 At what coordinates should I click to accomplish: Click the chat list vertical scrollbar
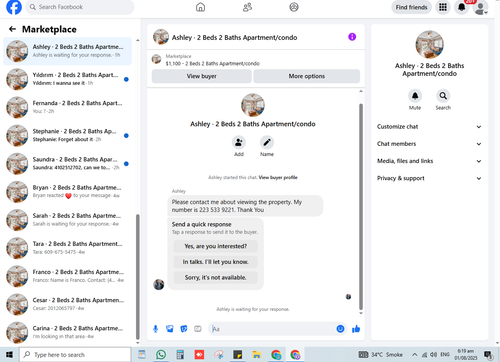coord(138,277)
